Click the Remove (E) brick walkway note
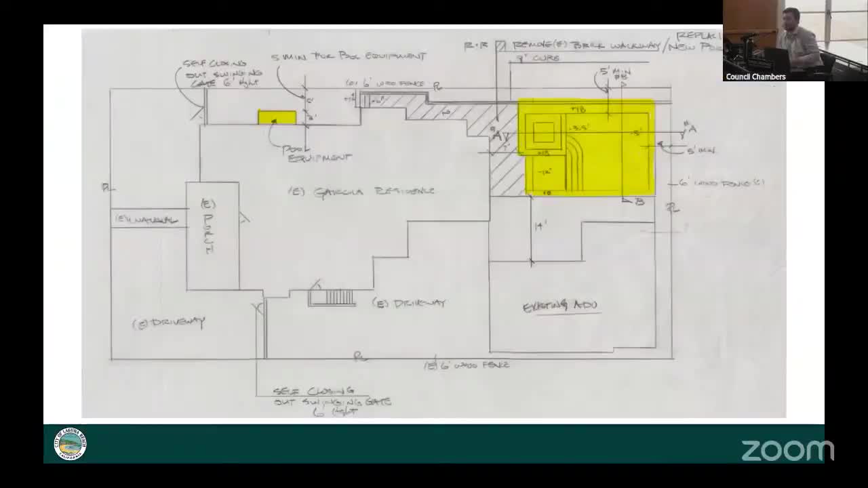This screenshot has width=868, height=488. tap(587, 46)
